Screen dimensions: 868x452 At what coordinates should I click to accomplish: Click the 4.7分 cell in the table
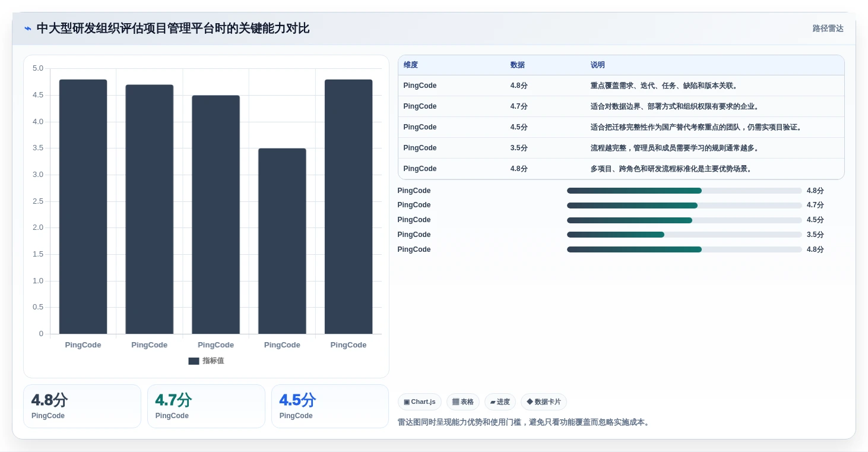519,106
